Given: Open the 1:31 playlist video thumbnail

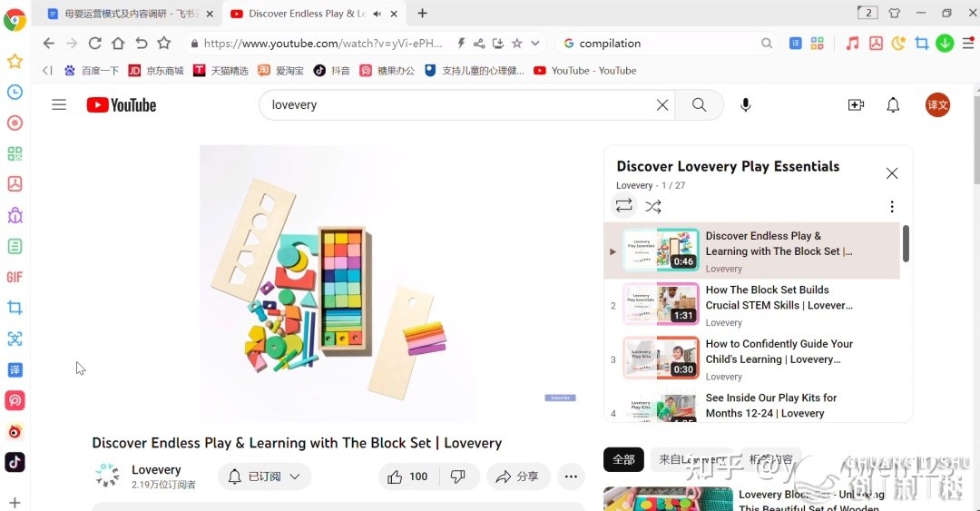Looking at the screenshot, I should [661, 304].
